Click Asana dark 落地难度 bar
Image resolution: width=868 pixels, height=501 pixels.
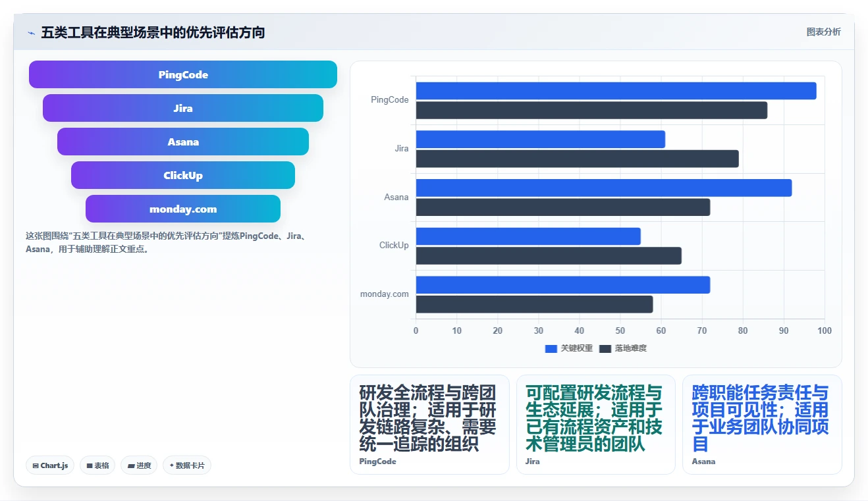point(563,207)
